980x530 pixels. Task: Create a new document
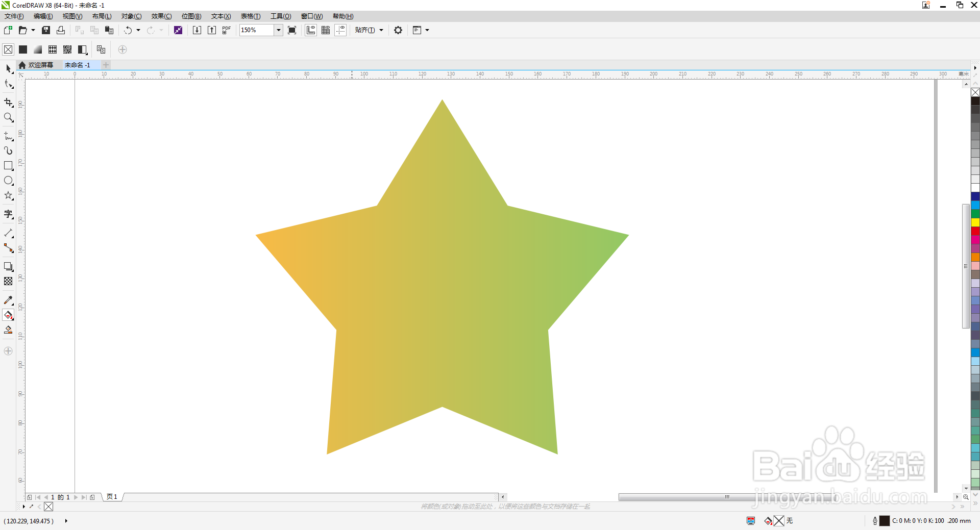coord(8,30)
